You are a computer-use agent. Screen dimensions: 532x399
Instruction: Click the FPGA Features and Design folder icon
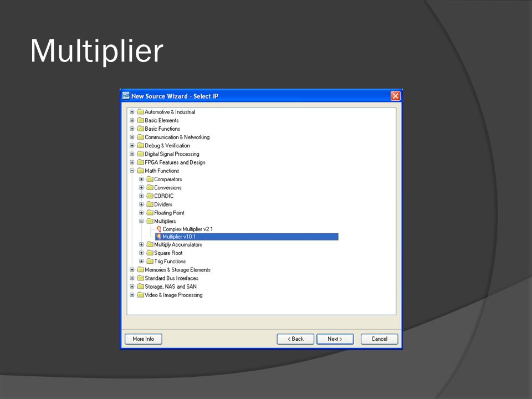[x=140, y=162]
